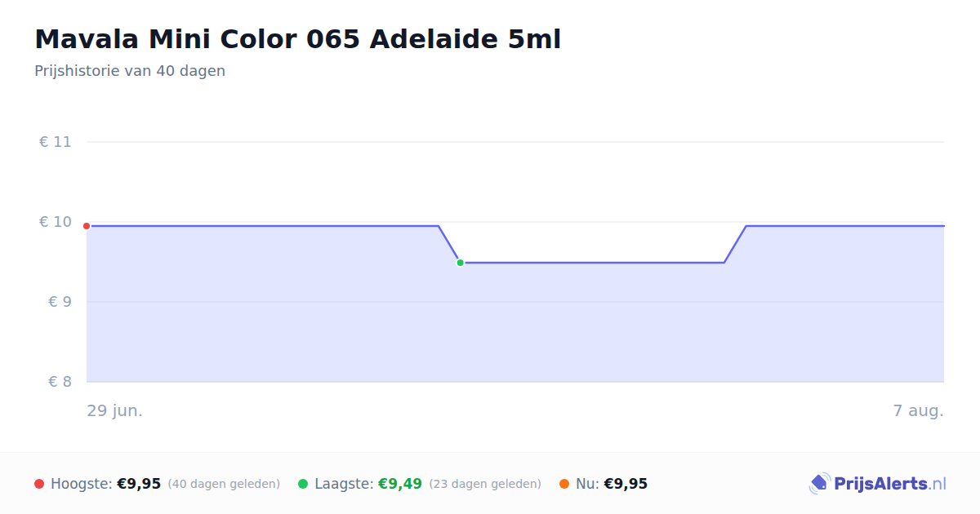Click the green dot beside Laagste legend
The height and width of the screenshot is (514, 980).
[303, 484]
